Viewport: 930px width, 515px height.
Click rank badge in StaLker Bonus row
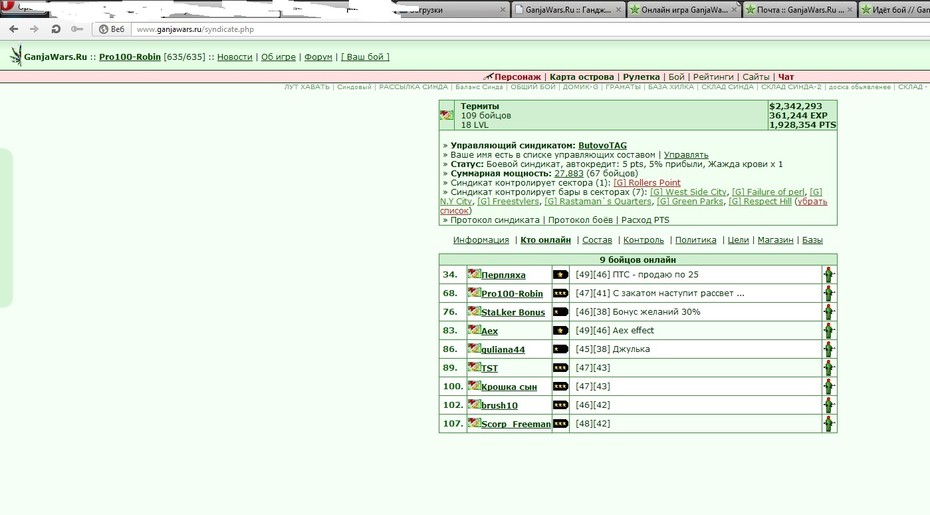click(x=560, y=312)
